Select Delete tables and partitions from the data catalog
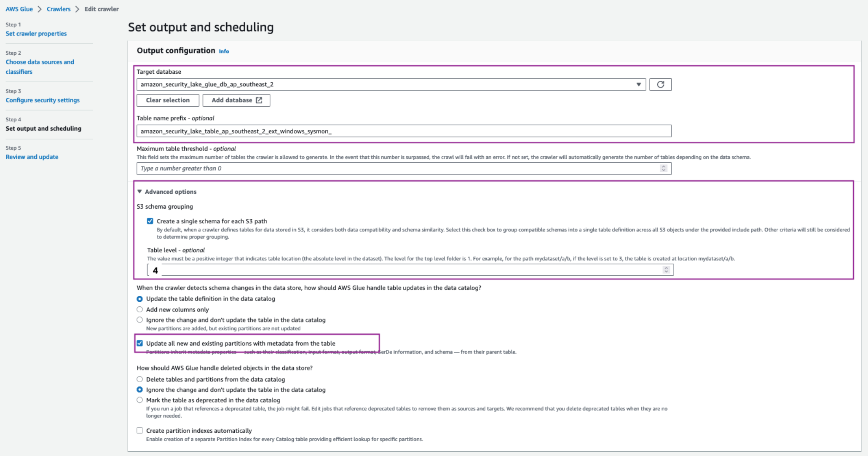This screenshot has height=456, width=868. pos(139,379)
